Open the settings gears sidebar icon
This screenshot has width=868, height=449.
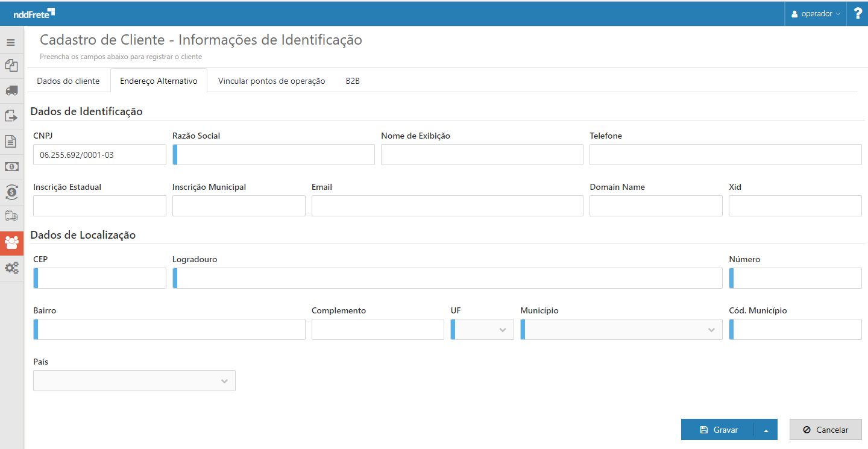(x=11, y=268)
